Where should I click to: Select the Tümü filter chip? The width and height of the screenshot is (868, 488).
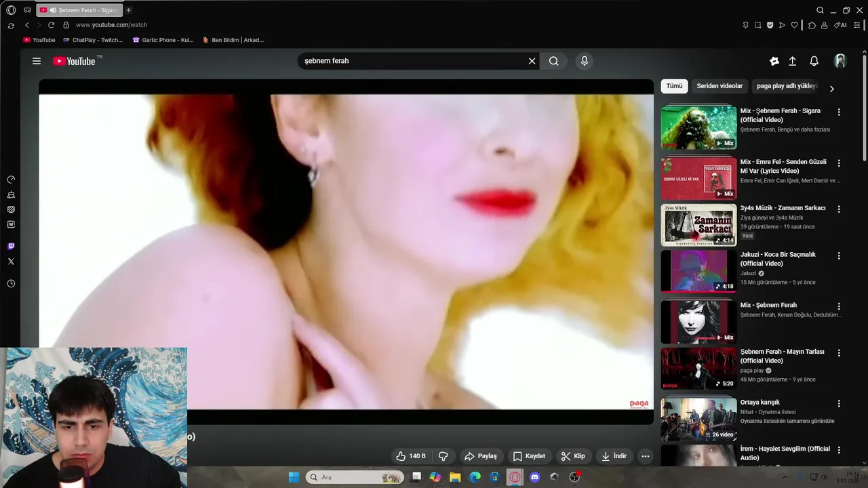click(674, 86)
